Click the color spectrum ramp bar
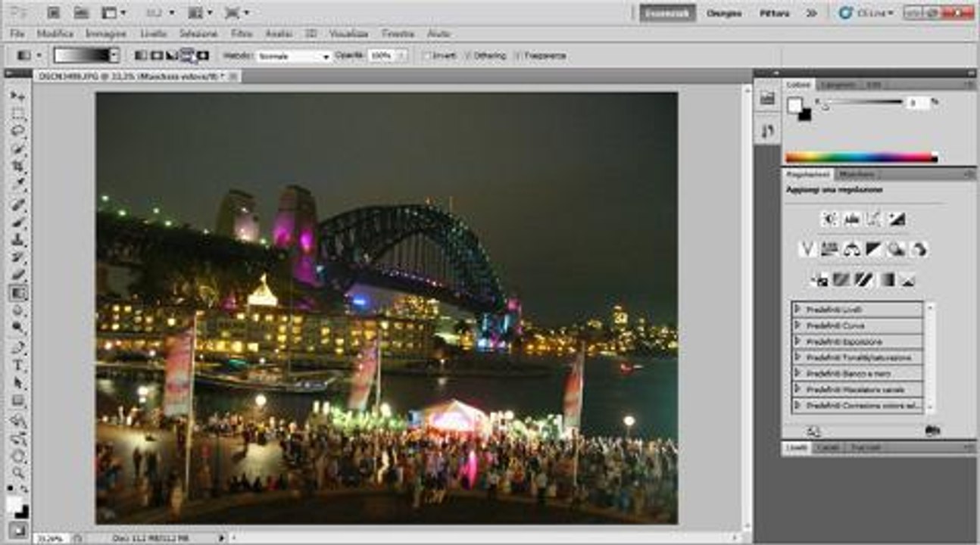 click(x=861, y=157)
